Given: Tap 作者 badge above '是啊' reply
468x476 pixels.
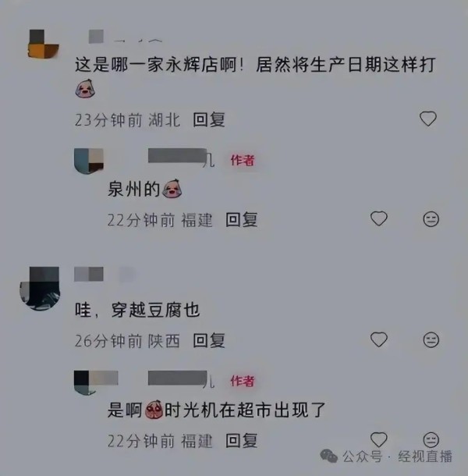Looking at the screenshot, I should (x=243, y=382).
